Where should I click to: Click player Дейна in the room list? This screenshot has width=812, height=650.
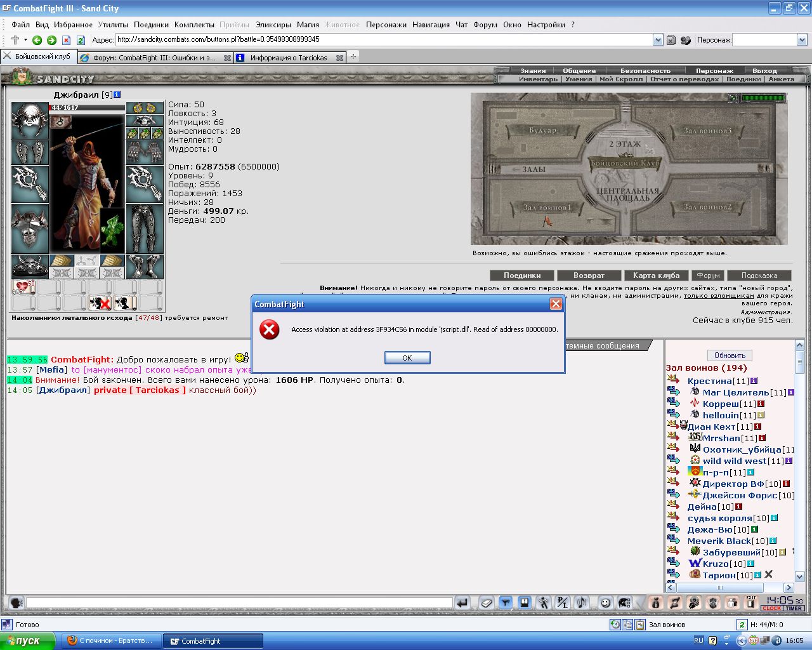click(x=702, y=507)
